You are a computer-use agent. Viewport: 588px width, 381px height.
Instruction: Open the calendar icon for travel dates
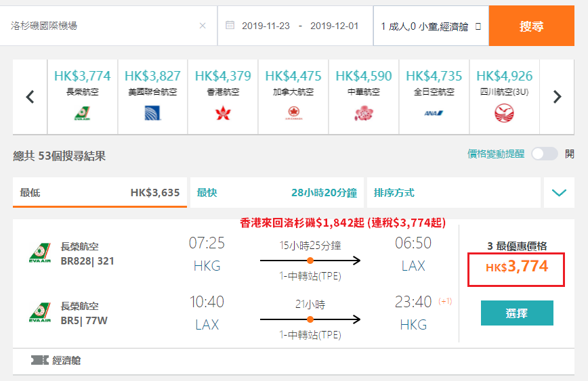[230, 25]
